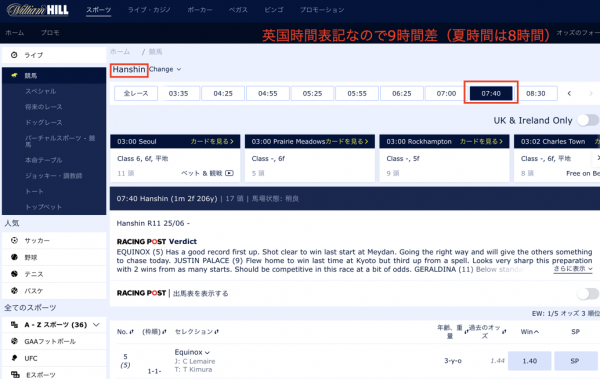Click the Seoul ベット & 観戦 video icon
The image size is (600, 379).
tap(229, 173)
